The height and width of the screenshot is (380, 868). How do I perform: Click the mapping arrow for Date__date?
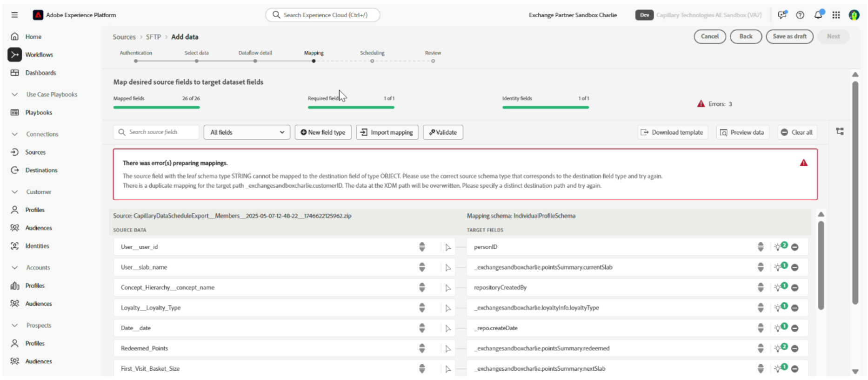tap(448, 328)
